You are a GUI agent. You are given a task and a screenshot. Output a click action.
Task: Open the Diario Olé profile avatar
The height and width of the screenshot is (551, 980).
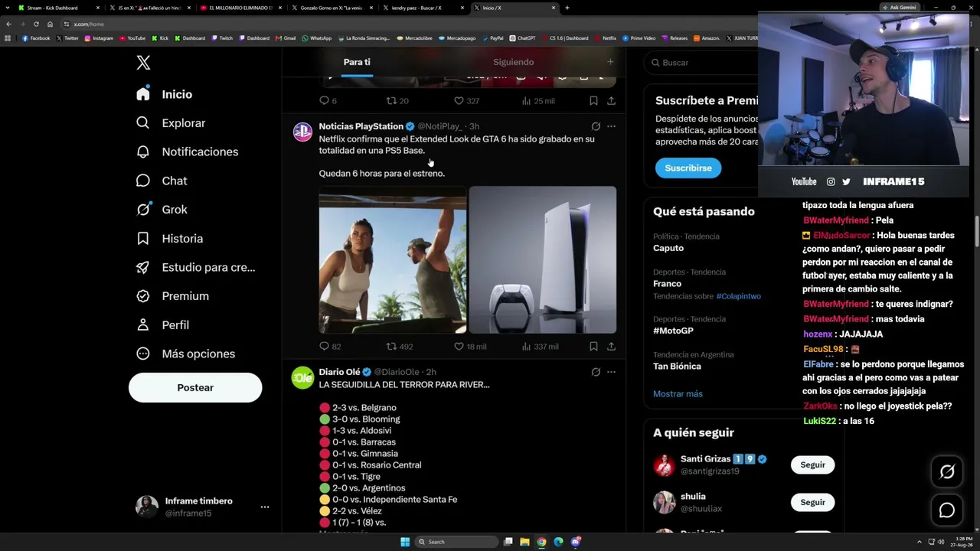[x=302, y=377]
